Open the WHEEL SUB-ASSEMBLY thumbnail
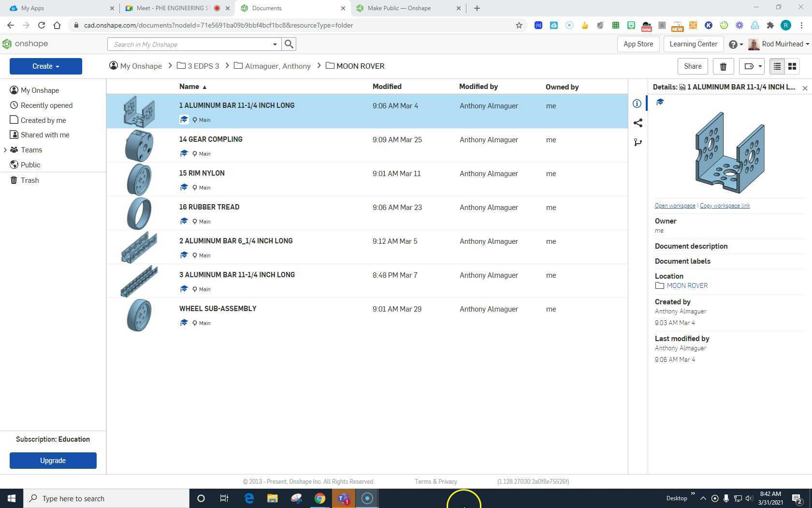The image size is (812, 508). pyautogui.click(x=139, y=315)
